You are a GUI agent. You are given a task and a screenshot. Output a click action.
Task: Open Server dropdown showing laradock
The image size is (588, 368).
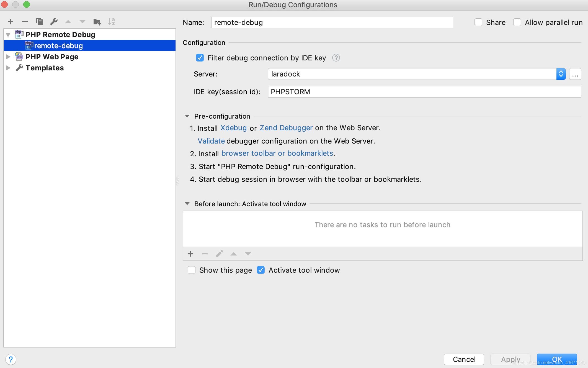417,74
